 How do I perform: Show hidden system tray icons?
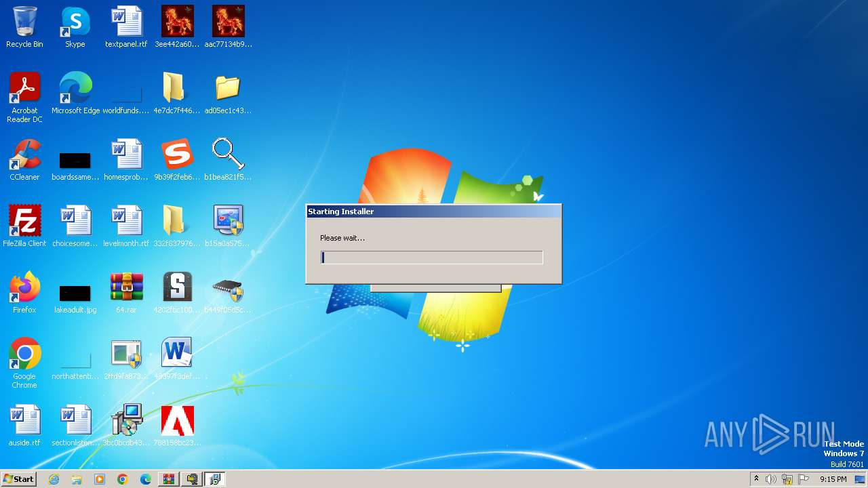click(756, 479)
